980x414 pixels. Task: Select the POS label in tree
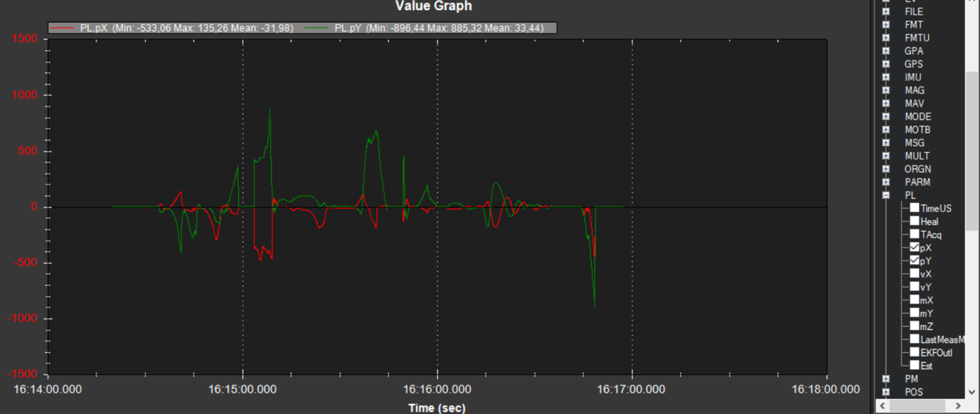coord(914,392)
